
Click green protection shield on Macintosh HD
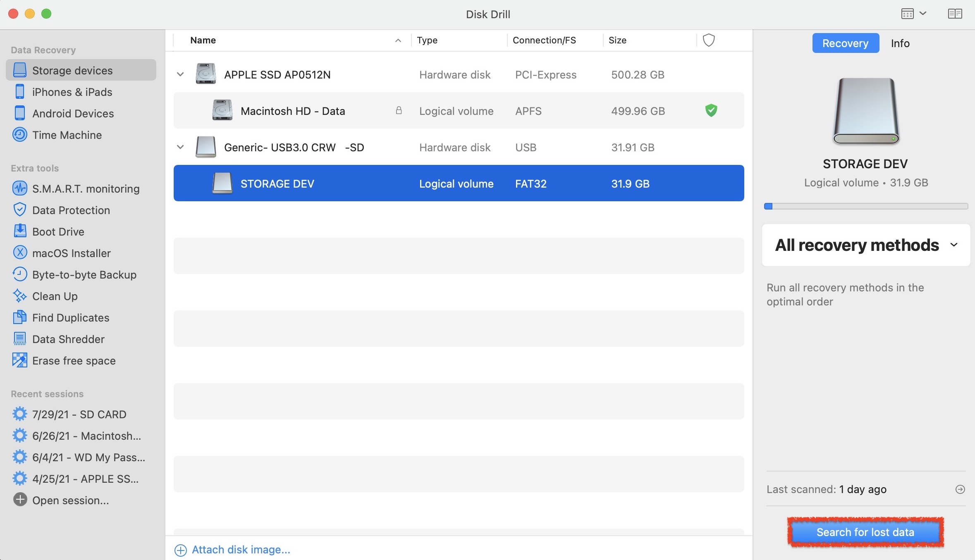point(711,111)
